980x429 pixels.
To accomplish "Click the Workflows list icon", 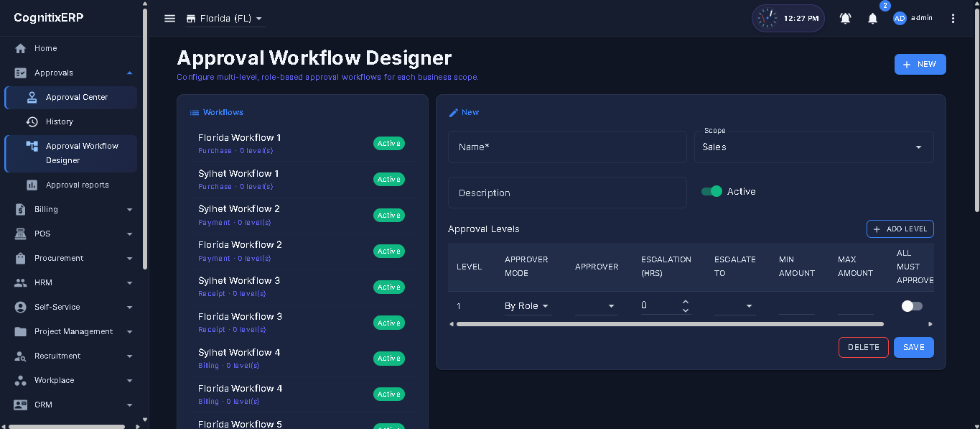I will point(194,112).
